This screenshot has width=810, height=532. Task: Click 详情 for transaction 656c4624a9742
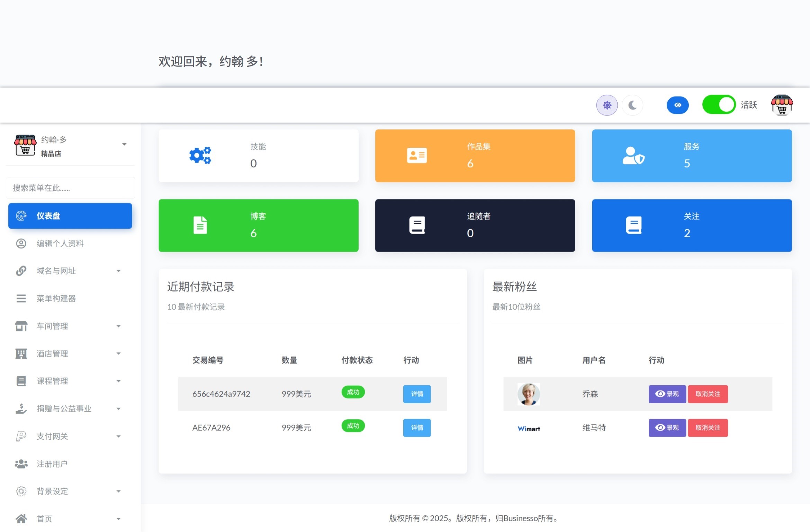coord(417,394)
